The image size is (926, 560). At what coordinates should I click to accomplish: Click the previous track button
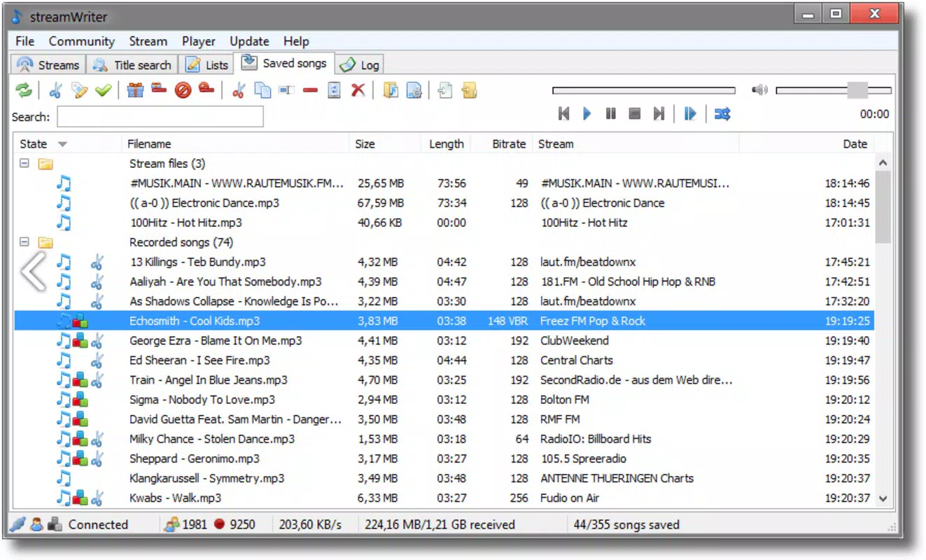pos(564,113)
